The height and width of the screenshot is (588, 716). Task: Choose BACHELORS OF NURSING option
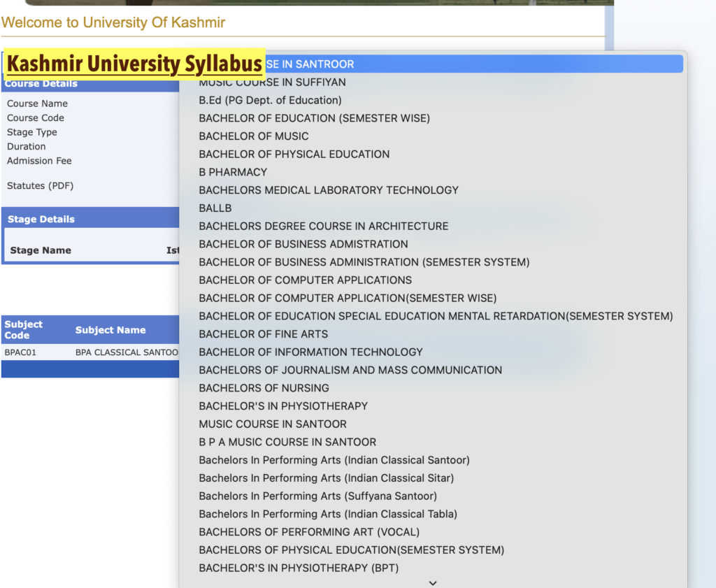[x=432, y=388]
